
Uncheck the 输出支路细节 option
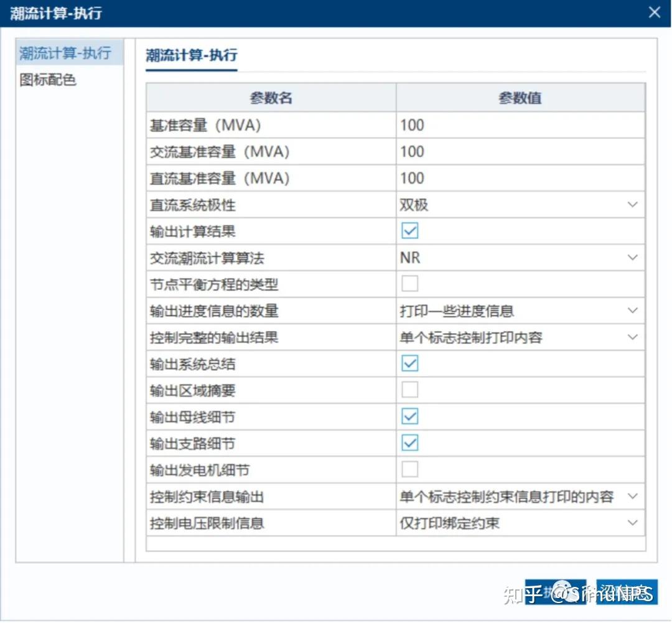409,443
